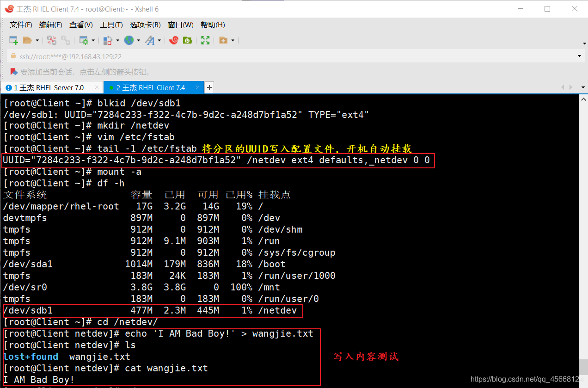Click the '挂载点' column header text

coord(275,195)
